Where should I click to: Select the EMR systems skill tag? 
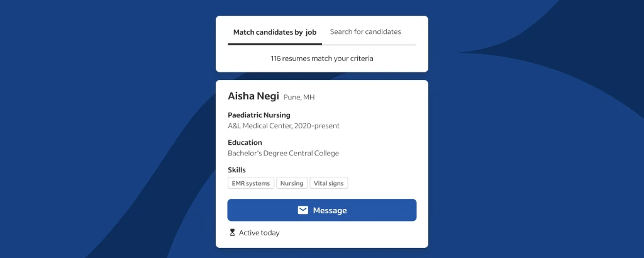pyautogui.click(x=251, y=183)
